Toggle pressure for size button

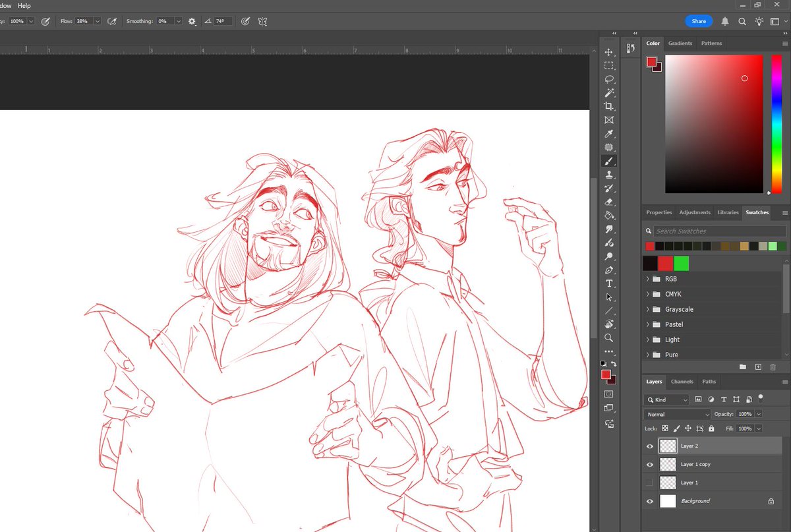point(245,21)
